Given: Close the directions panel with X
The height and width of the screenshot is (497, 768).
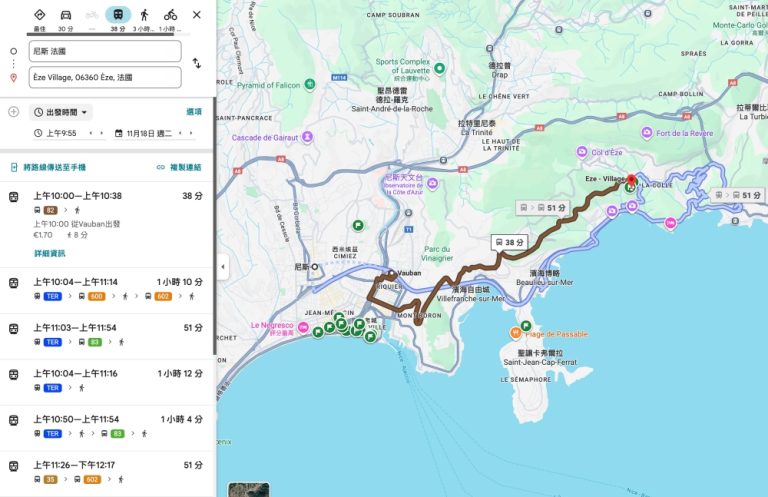Looking at the screenshot, I should 196,15.
